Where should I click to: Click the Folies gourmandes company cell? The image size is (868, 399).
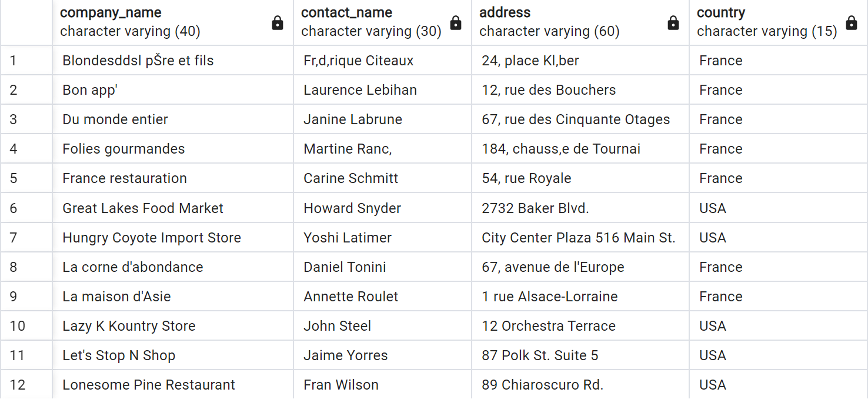point(173,149)
